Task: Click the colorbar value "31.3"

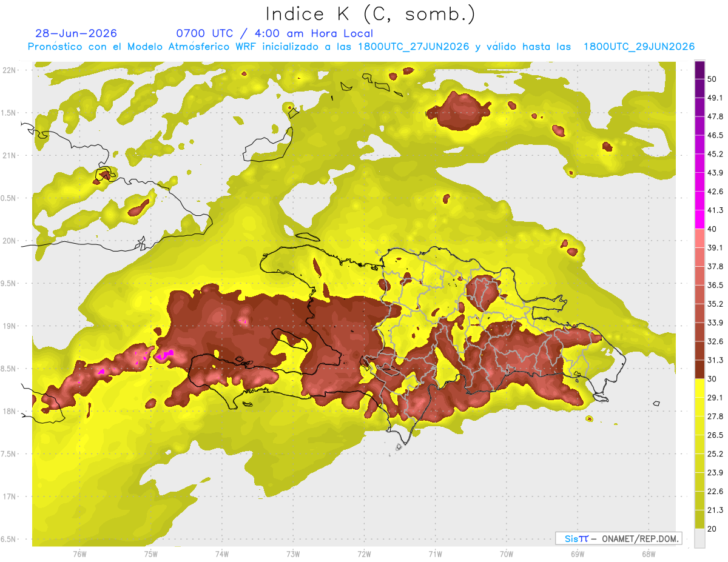Action: [716, 361]
